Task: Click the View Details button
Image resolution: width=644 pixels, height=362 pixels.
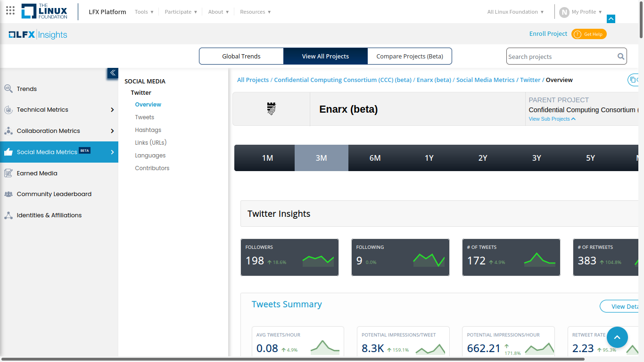Action: (x=620, y=306)
